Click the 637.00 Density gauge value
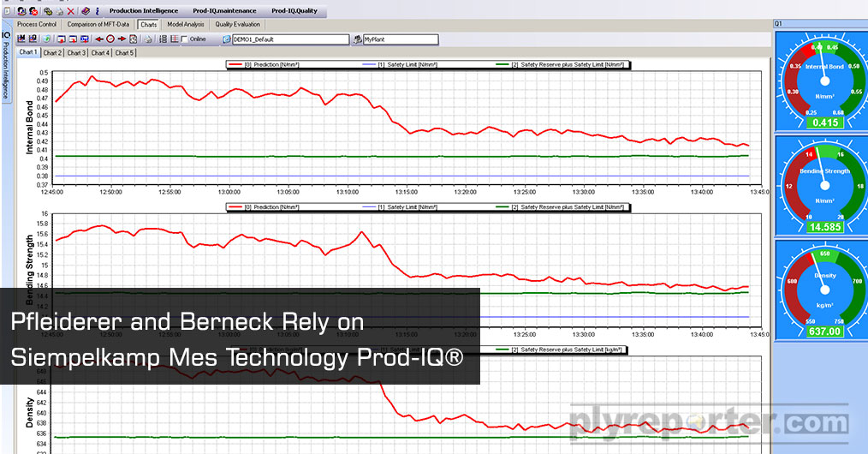This screenshot has height=454, width=868. 825,332
